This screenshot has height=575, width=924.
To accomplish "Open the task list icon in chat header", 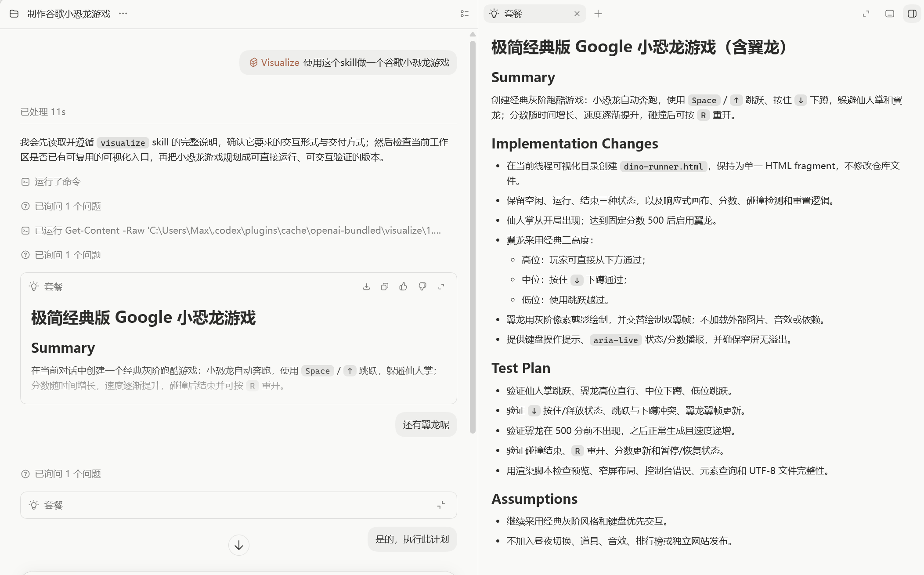I will coord(465,14).
